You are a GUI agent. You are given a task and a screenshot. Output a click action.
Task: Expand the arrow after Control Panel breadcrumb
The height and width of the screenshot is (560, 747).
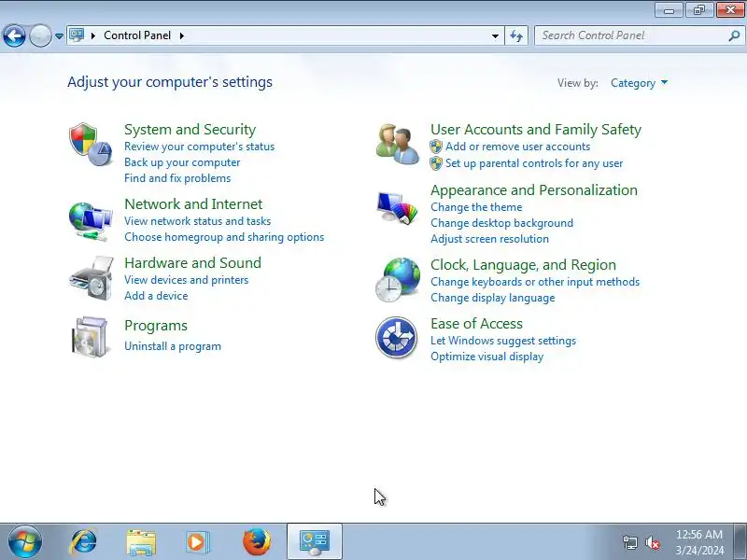182,35
